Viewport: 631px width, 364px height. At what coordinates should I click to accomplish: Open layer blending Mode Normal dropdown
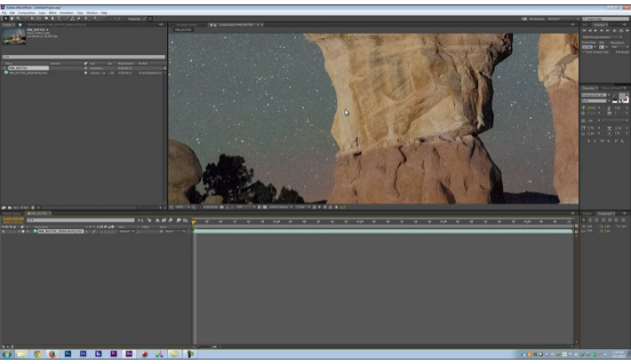pyautogui.click(x=126, y=231)
